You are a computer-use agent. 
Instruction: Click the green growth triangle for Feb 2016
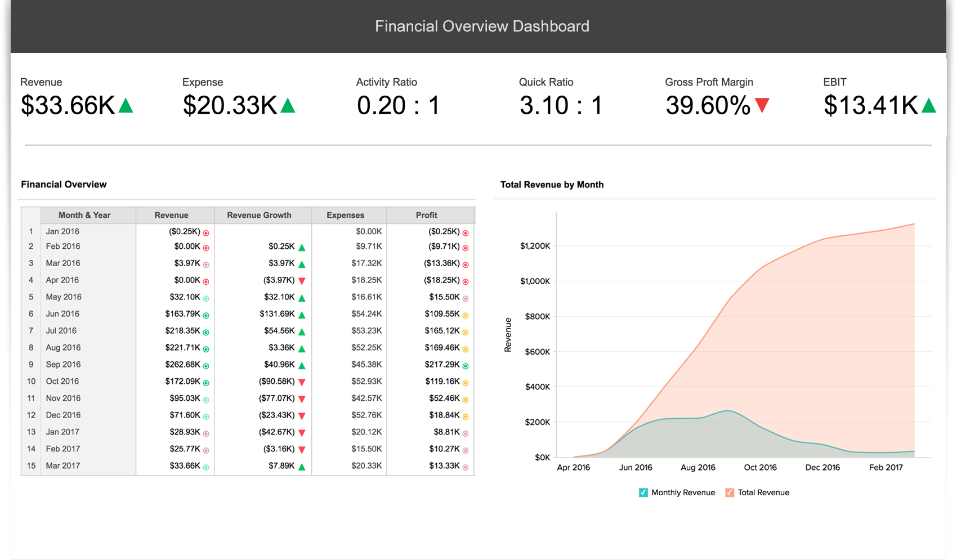point(301,246)
